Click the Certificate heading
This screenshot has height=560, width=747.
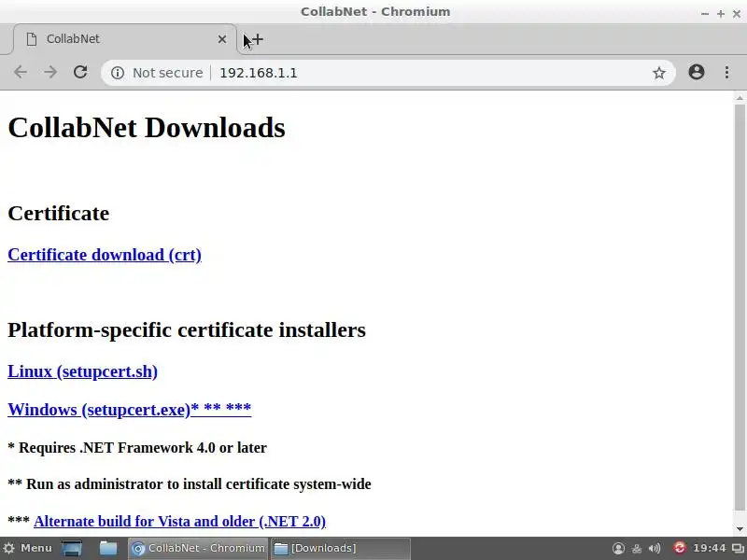(x=59, y=213)
